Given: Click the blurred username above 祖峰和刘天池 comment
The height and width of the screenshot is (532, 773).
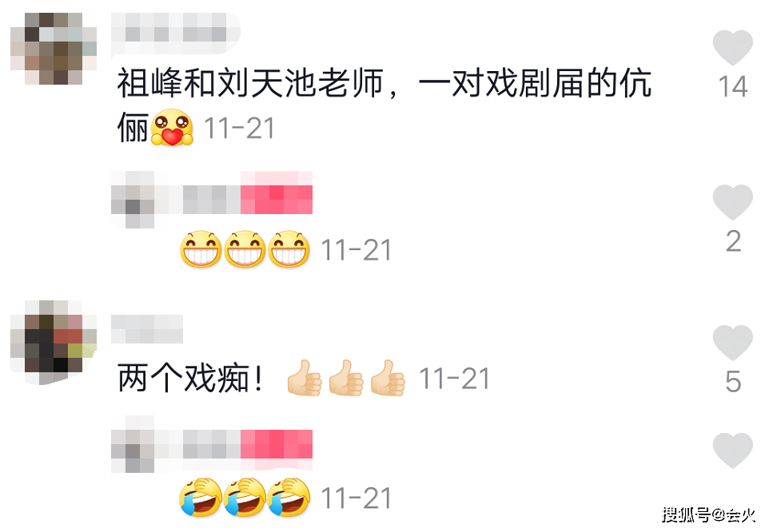Looking at the screenshot, I should click(176, 34).
